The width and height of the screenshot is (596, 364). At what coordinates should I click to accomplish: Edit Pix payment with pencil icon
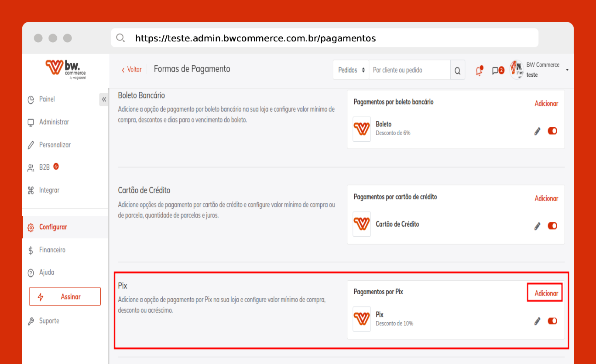(x=537, y=321)
